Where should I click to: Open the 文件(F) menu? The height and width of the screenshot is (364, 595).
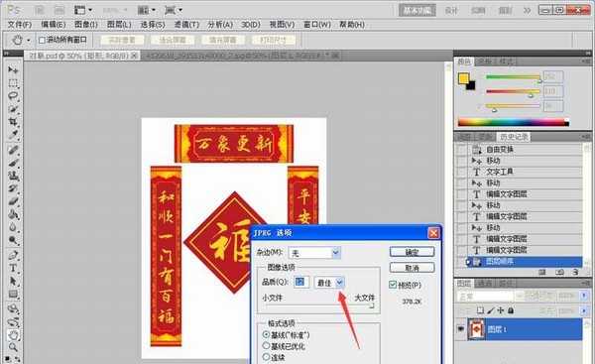pyautogui.click(x=20, y=25)
